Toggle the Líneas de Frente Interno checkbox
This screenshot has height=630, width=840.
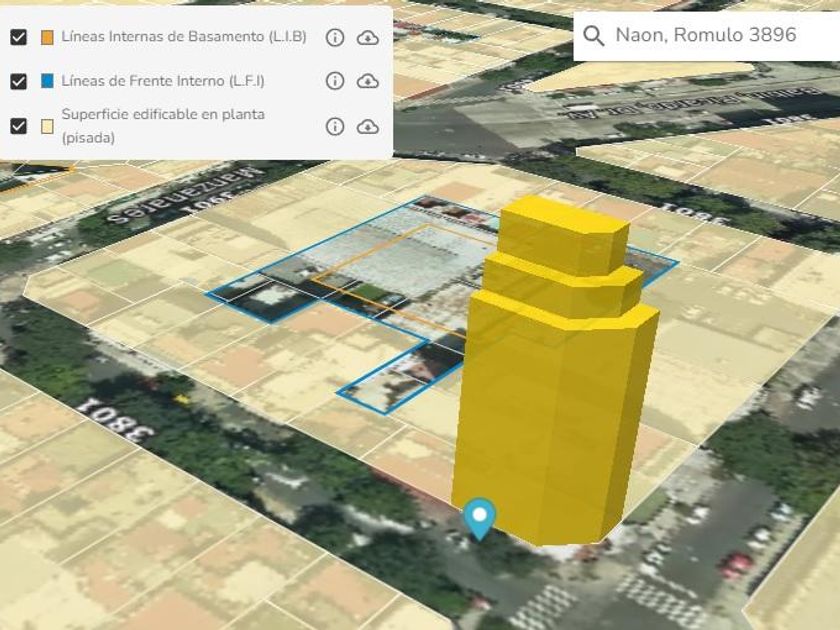tap(18, 81)
